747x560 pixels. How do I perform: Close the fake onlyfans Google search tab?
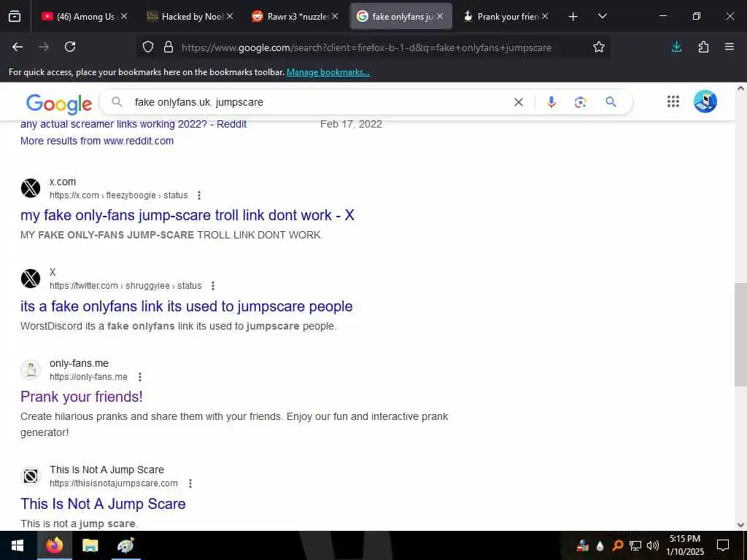(x=440, y=16)
